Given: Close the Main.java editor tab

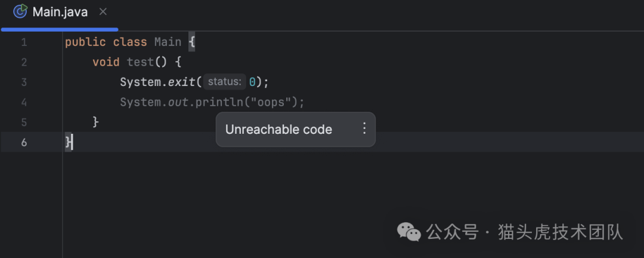Looking at the screenshot, I should [103, 11].
